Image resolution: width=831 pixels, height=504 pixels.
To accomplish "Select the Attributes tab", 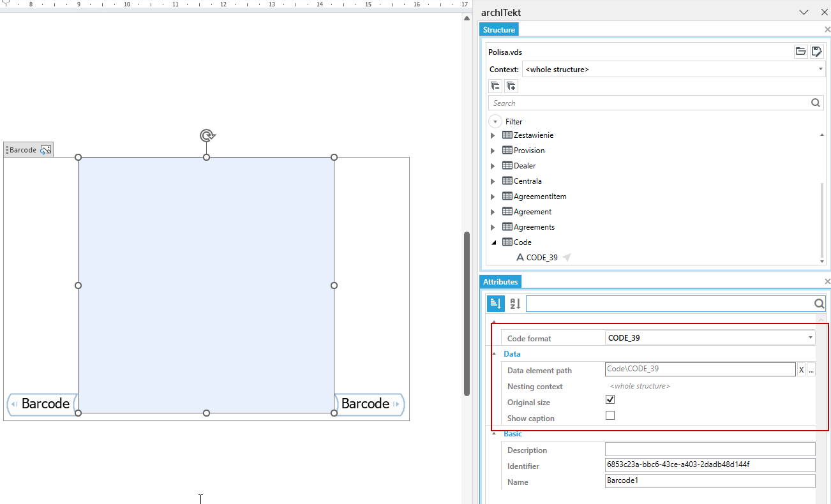I will (500, 281).
